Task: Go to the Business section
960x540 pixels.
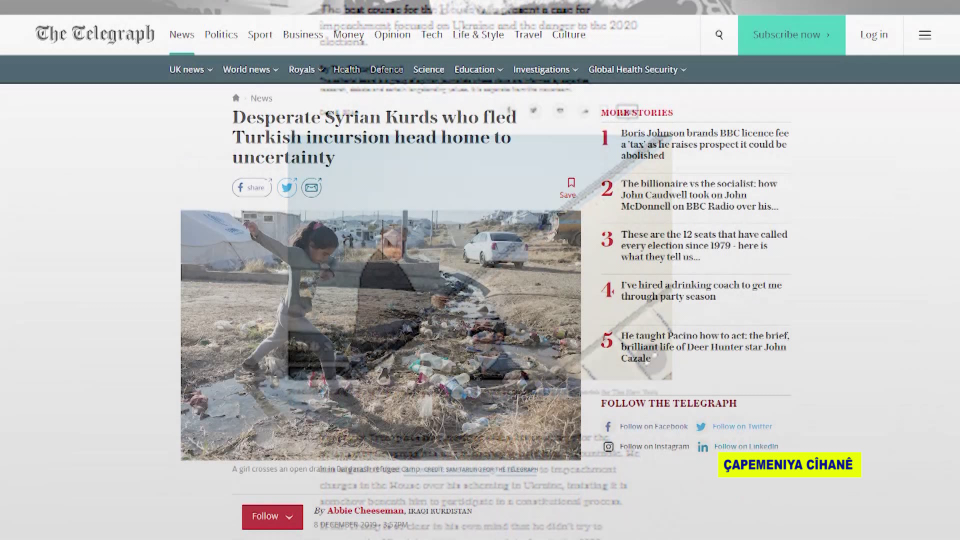Action: click(302, 35)
